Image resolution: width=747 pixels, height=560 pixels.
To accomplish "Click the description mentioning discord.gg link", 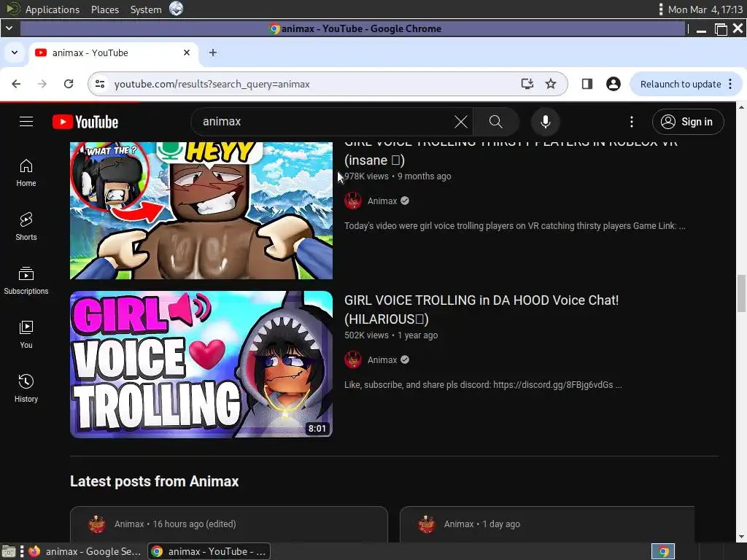I will tap(483, 385).
